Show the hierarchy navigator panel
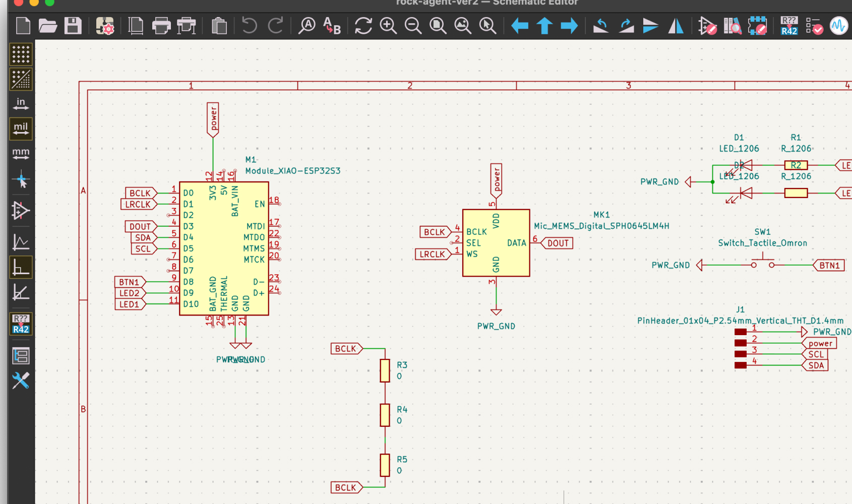This screenshot has height=504, width=852. pos(21,356)
